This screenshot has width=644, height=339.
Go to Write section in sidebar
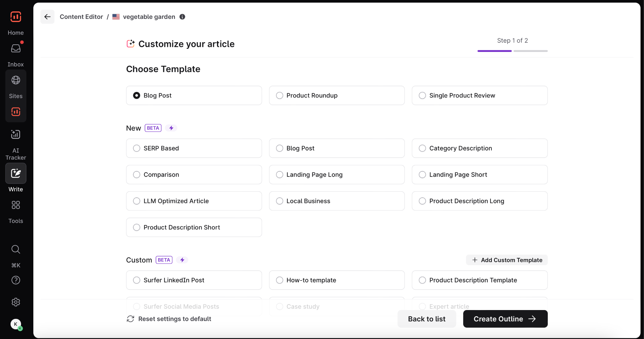point(16,173)
